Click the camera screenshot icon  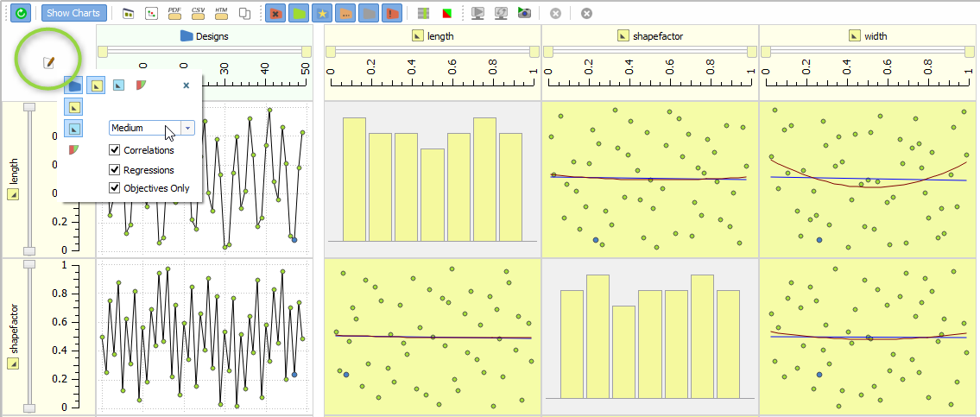coord(524,12)
